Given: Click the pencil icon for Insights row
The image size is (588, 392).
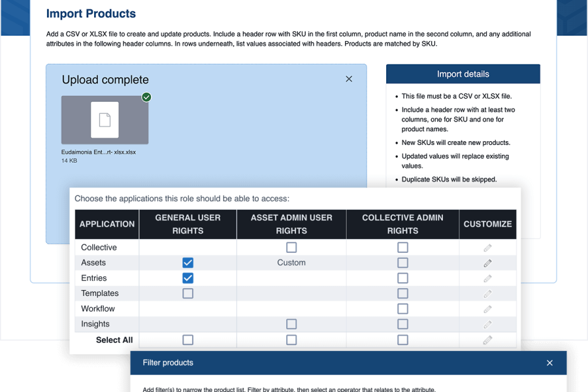Looking at the screenshot, I should coord(487,324).
